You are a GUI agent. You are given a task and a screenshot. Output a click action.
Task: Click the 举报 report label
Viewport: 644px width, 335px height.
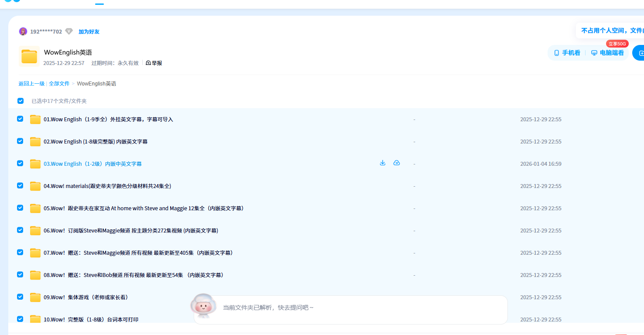pyautogui.click(x=157, y=63)
